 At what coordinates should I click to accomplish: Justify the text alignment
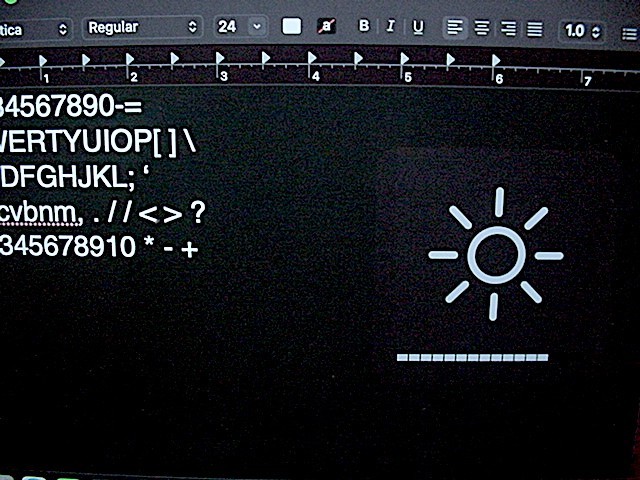(x=535, y=29)
